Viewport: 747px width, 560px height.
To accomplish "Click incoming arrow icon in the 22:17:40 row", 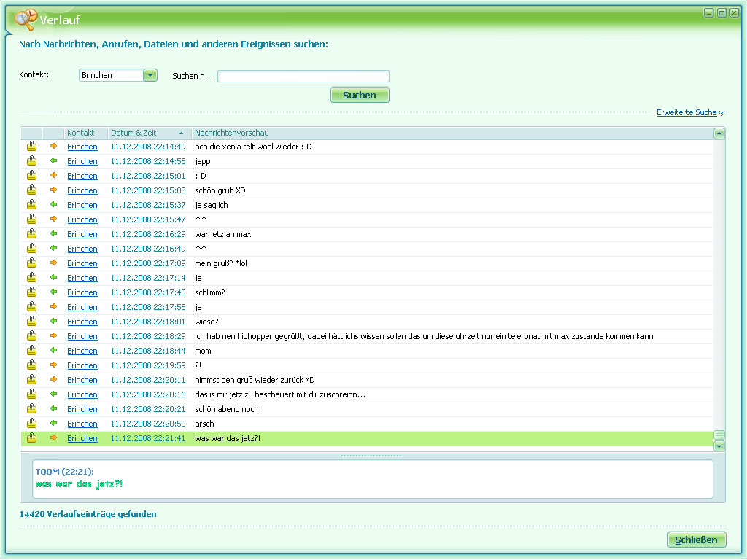I will point(53,292).
